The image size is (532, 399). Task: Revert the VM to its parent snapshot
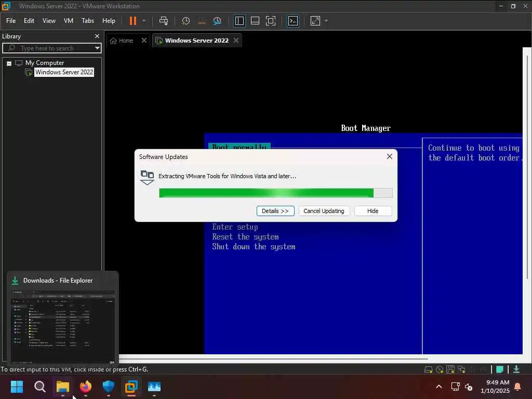pos(202,21)
